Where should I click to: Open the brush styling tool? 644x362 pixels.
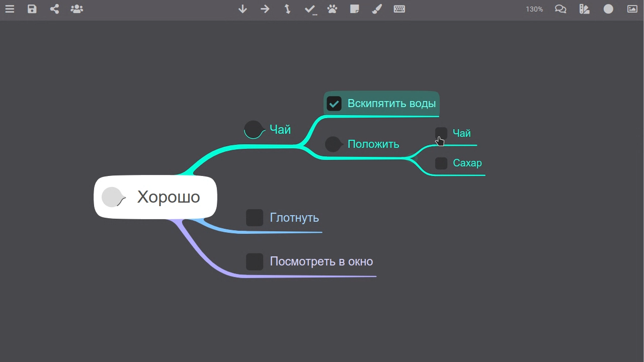point(377,9)
